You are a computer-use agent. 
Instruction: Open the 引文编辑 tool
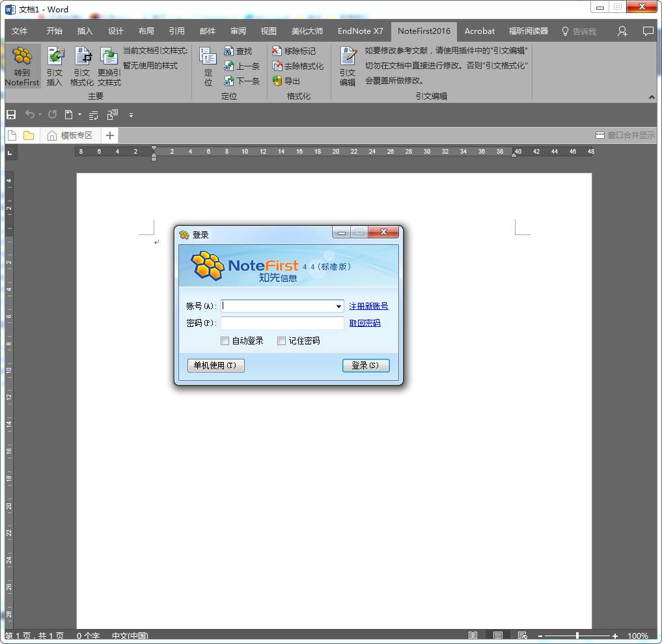coord(348,66)
